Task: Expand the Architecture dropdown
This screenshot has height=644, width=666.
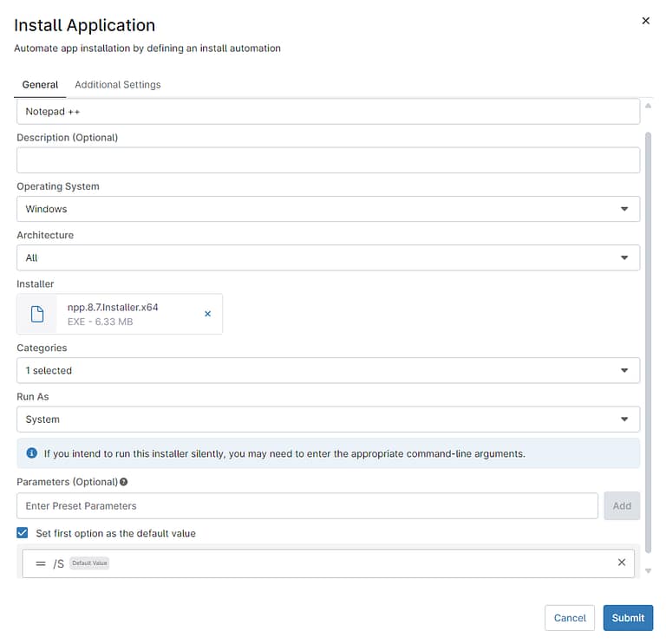Action: [x=328, y=257]
